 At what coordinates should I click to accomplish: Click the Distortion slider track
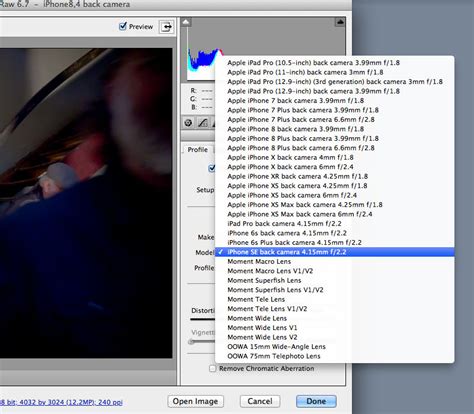pyautogui.click(x=202, y=319)
